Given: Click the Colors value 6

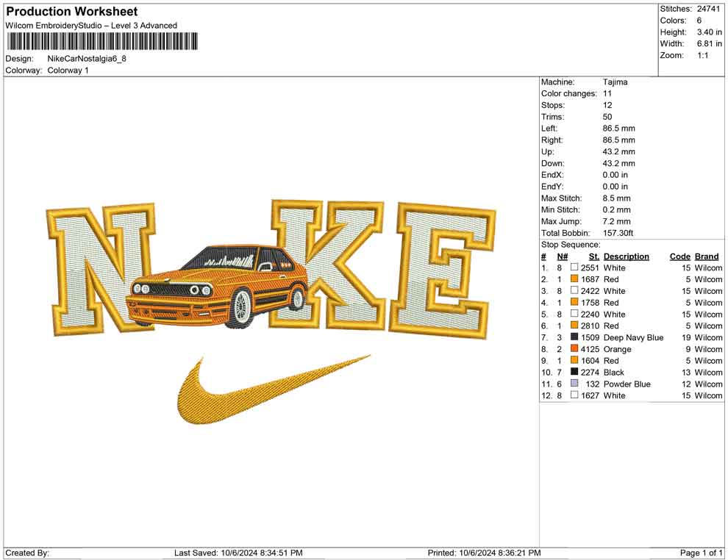Looking at the screenshot, I should (699, 21).
